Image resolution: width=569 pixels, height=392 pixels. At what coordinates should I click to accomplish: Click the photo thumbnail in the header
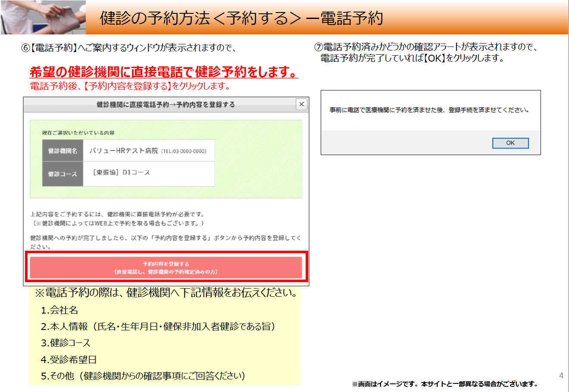tap(43, 17)
